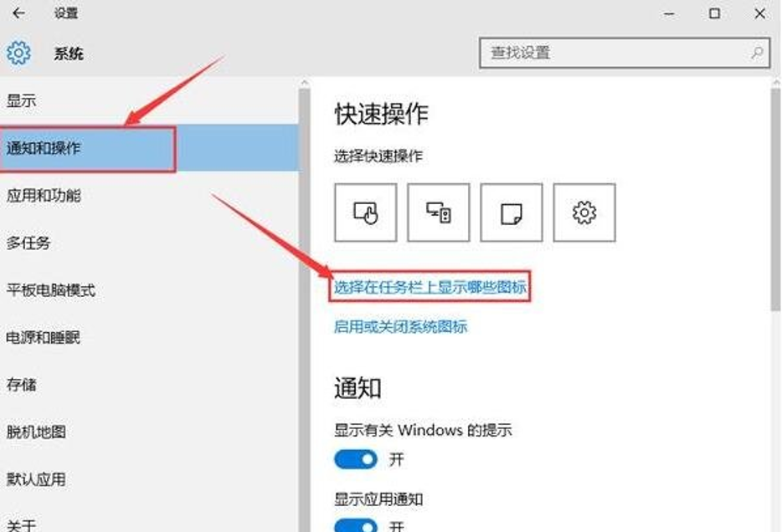
Task: Click the right content pane scrollbar
Action: tap(775, 199)
